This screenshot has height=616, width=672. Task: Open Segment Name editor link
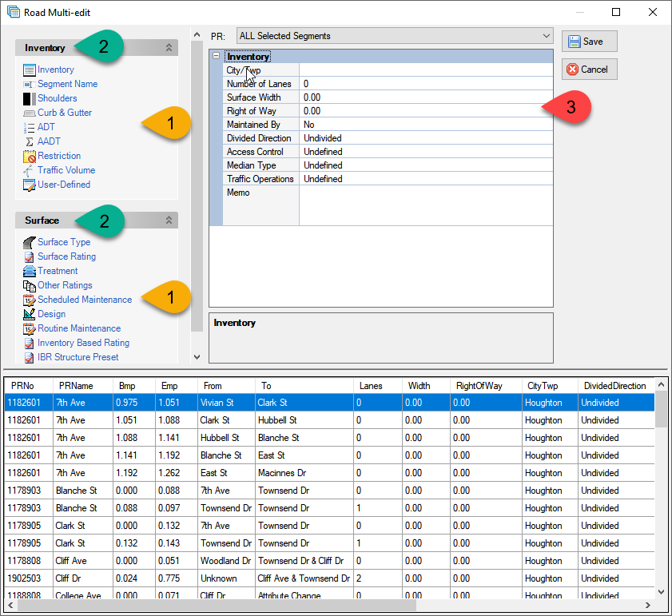click(67, 84)
